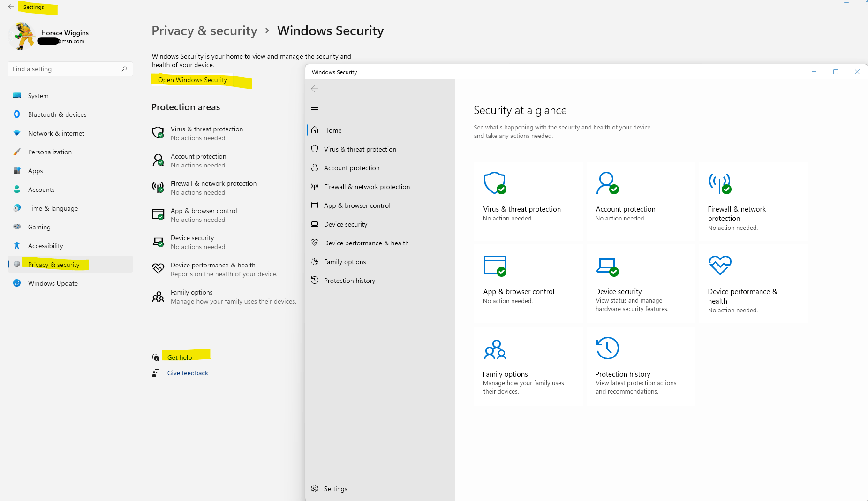Select Family options in Windows Security sidebar
Screen dimensions: 868x501
(380, 262)
